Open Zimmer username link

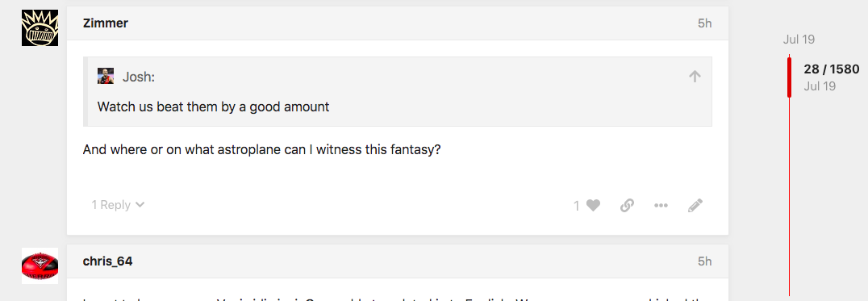pos(105,23)
